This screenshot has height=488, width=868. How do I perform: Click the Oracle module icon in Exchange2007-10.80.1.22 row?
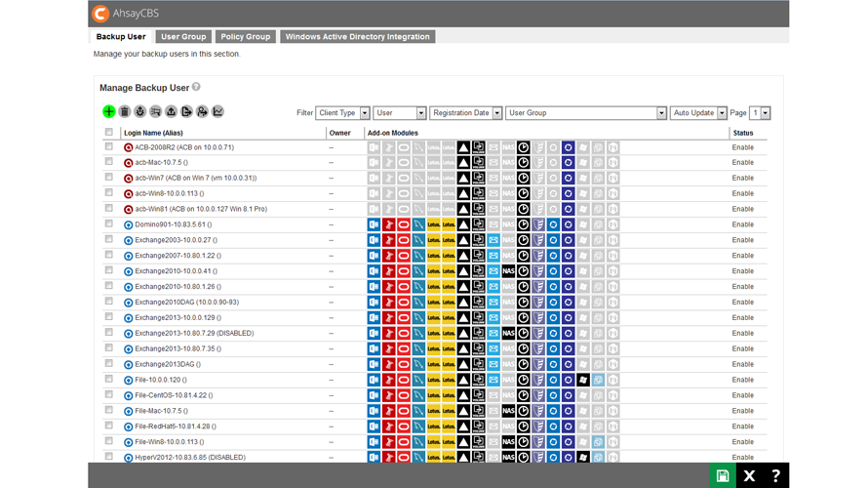click(404, 256)
